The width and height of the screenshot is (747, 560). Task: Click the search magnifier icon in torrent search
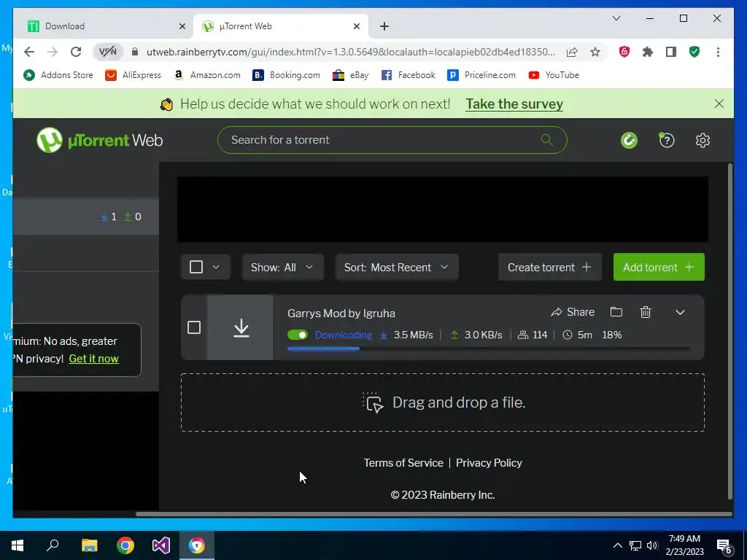point(547,139)
